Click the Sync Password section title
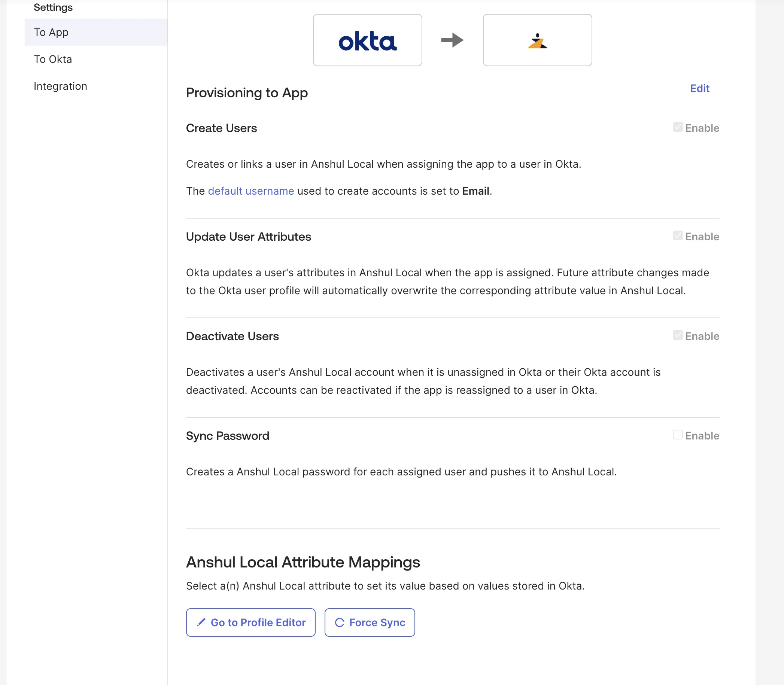The height and width of the screenshot is (685, 784). 227,436
